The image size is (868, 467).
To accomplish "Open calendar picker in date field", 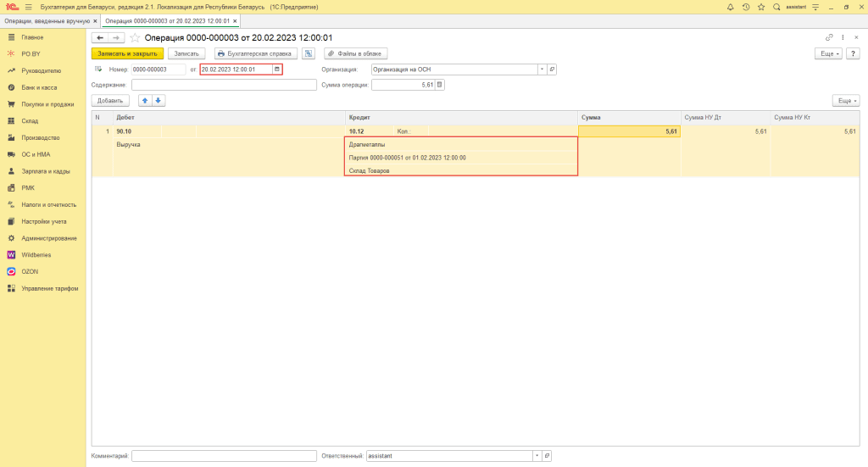I will [x=276, y=69].
